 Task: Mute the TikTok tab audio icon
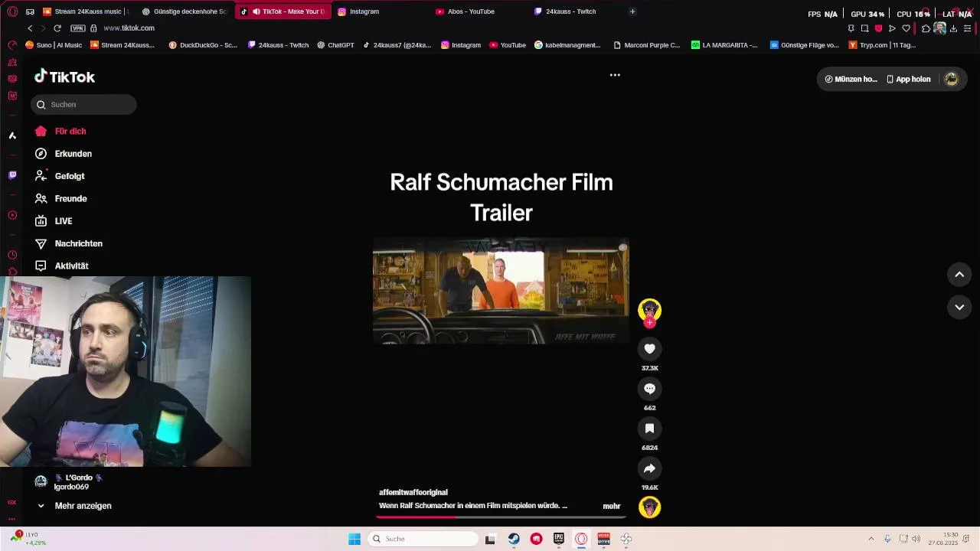[x=256, y=11]
